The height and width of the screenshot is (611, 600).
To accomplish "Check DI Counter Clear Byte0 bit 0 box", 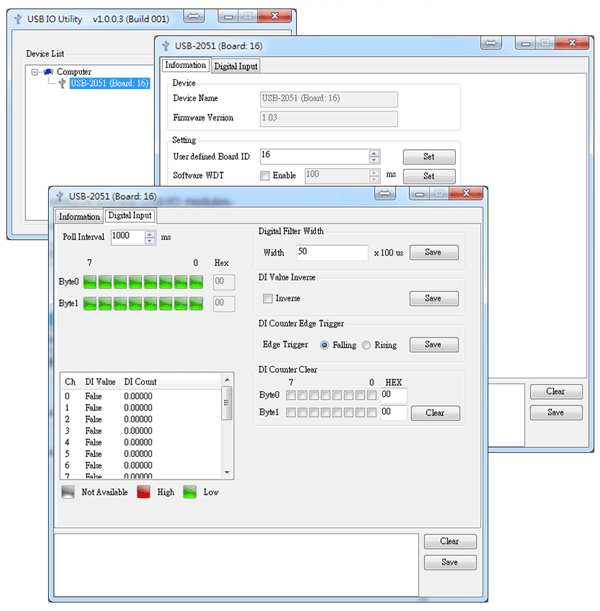I will (372, 395).
